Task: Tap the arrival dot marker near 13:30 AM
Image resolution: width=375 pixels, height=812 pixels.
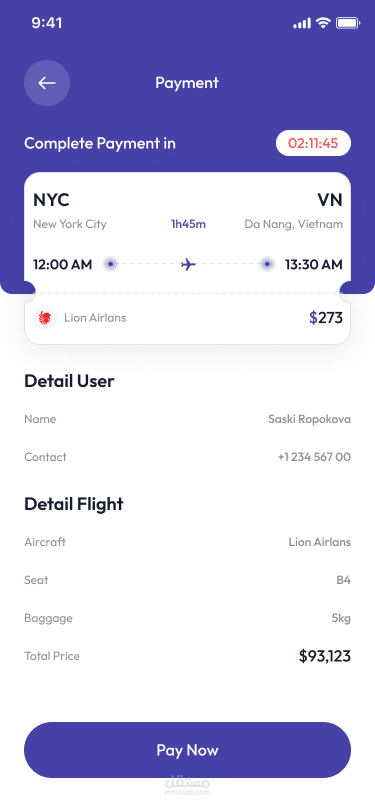Action: point(267,265)
